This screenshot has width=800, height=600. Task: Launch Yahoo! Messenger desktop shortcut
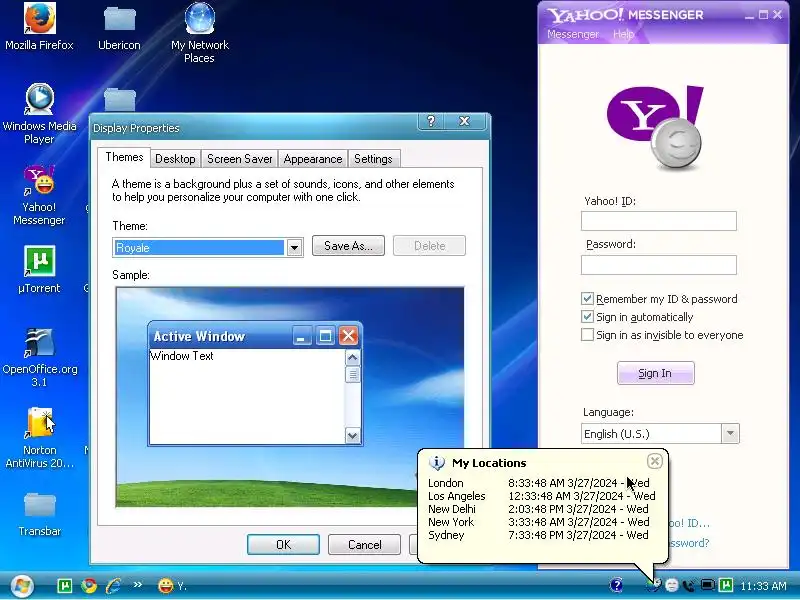click(x=39, y=195)
